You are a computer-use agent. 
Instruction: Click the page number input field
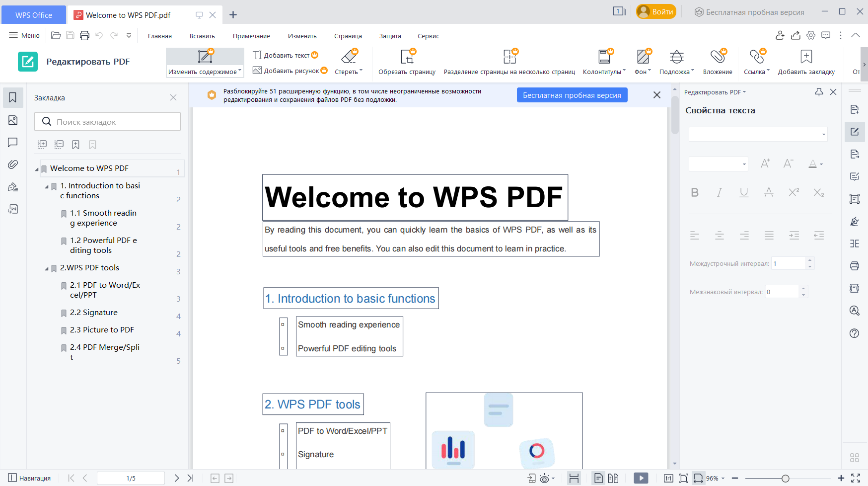click(131, 478)
